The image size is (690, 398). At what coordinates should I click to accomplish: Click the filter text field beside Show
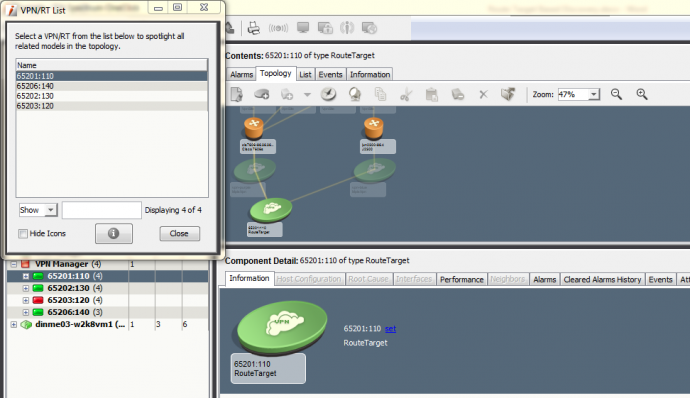[x=102, y=210]
